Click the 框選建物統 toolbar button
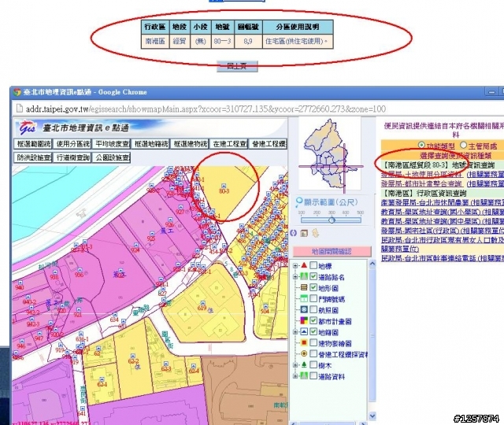The image size is (504, 425). pyautogui.click(x=190, y=144)
